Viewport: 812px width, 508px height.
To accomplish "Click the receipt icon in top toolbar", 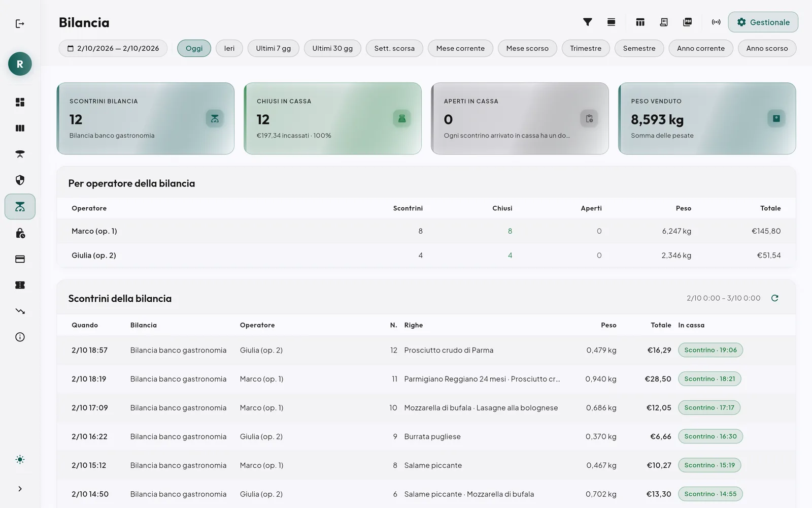I will pyautogui.click(x=664, y=22).
